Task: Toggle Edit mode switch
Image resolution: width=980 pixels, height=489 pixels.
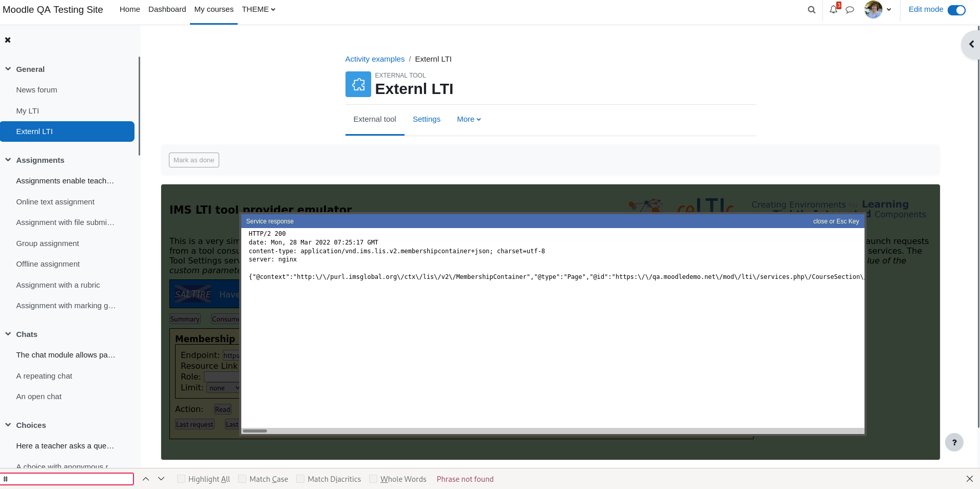Action: click(x=956, y=10)
